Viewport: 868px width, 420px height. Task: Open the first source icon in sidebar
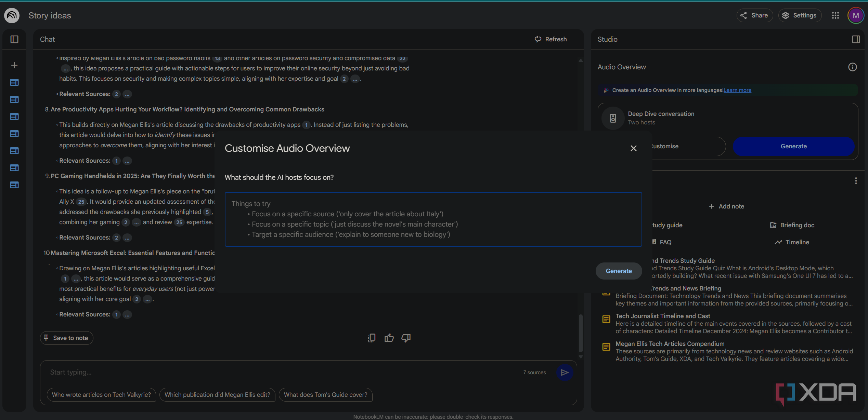(14, 82)
